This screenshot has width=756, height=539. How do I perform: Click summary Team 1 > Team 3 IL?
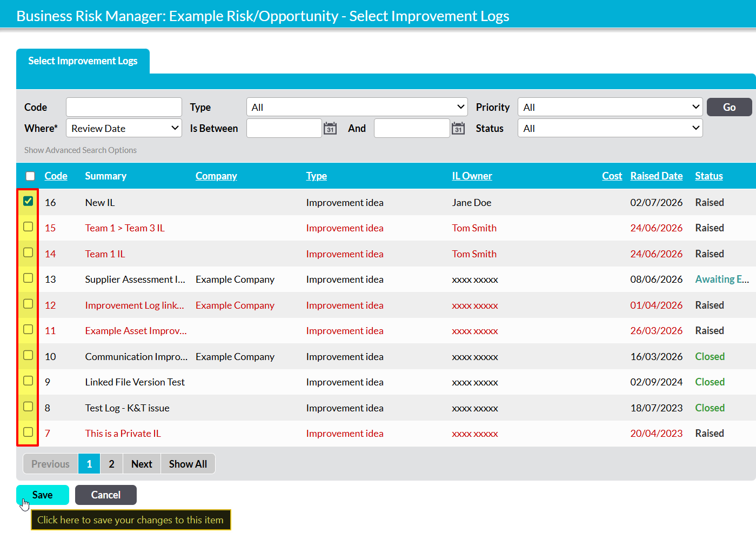125,228
